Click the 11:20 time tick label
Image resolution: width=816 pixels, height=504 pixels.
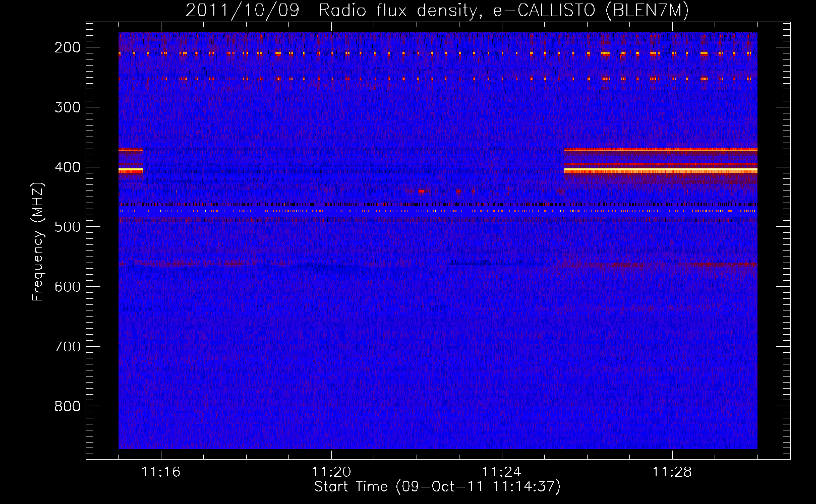pyautogui.click(x=331, y=472)
